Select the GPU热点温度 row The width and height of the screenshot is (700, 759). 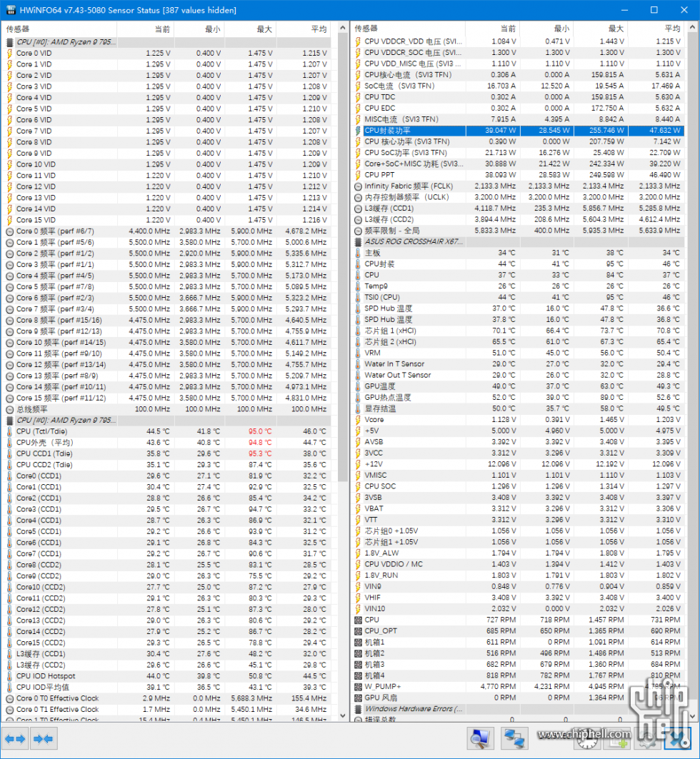518,398
